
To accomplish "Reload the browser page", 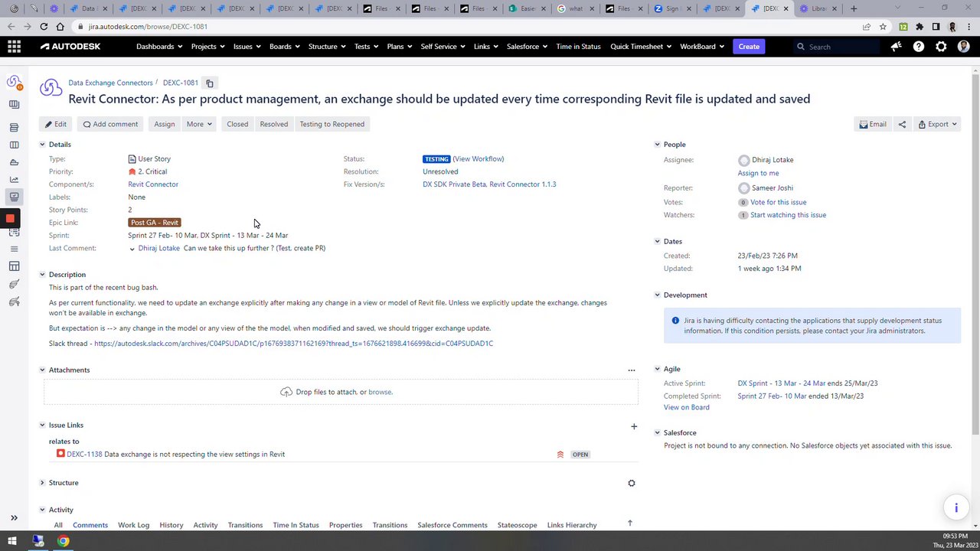I will coord(44,26).
